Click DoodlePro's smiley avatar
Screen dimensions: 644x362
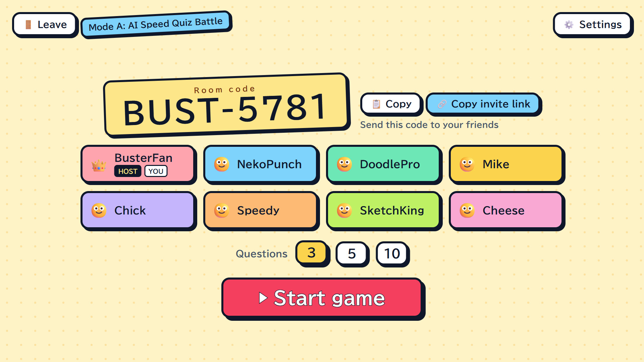(x=344, y=164)
